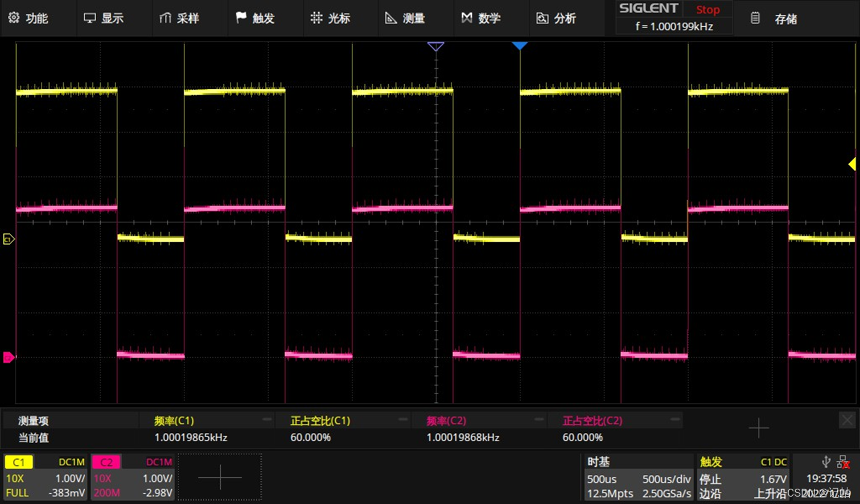Open the 触发 (Trigger) menu
Screen dimensions: 860x504
click(255, 18)
